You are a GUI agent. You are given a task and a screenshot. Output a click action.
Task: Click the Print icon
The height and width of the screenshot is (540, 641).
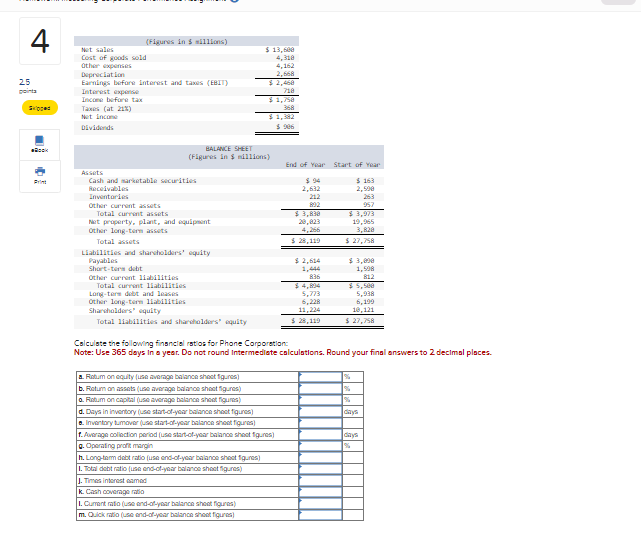(x=40, y=176)
